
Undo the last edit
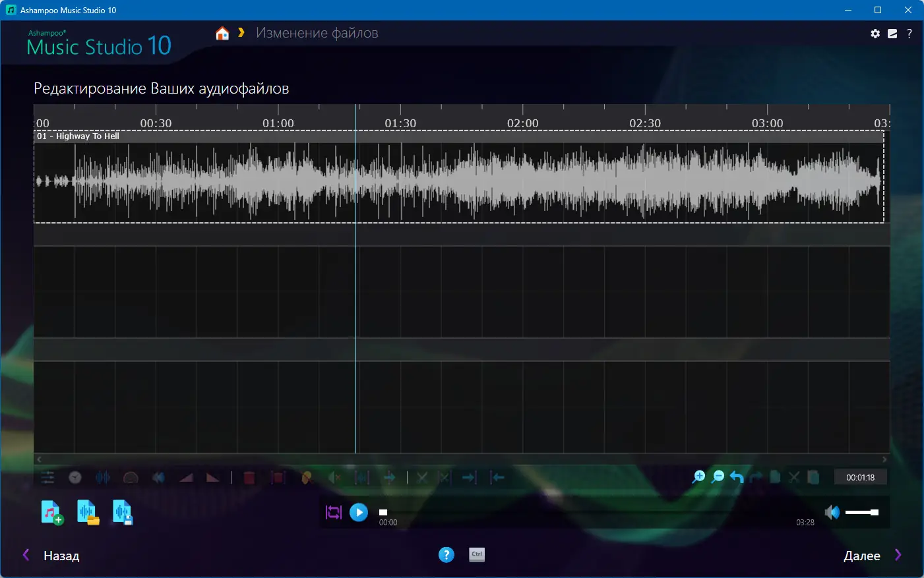pyautogui.click(x=737, y=477)
